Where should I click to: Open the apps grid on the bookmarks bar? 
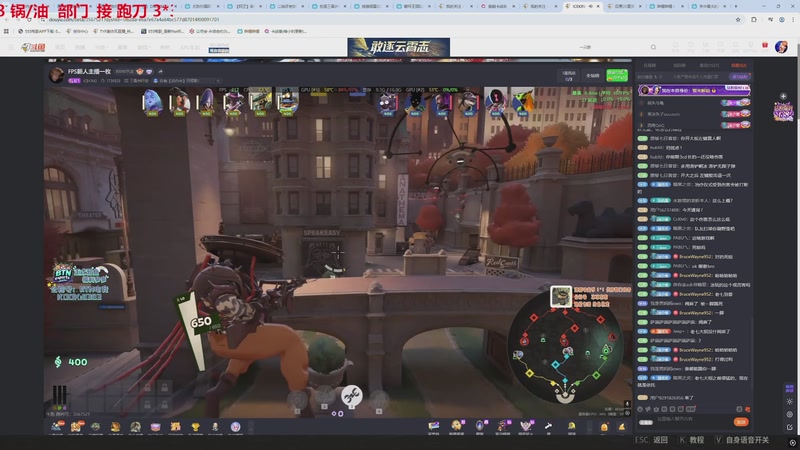click(6, 31)
